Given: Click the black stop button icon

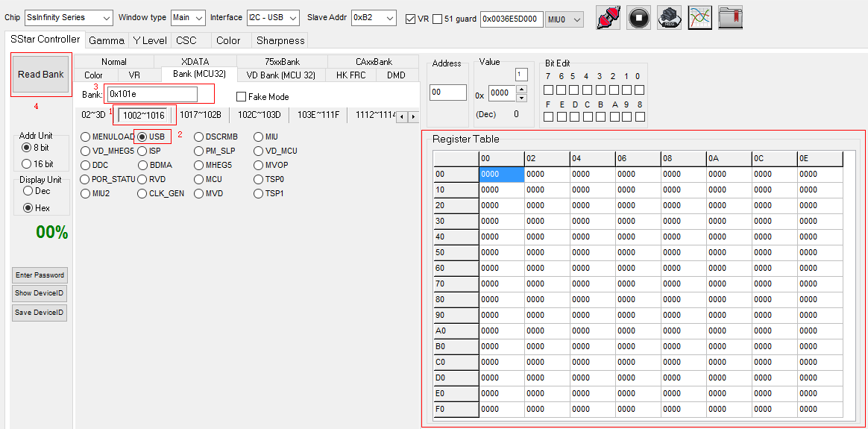Looking at the screenshot, I should pyautogui.click(x=639, y=18).
